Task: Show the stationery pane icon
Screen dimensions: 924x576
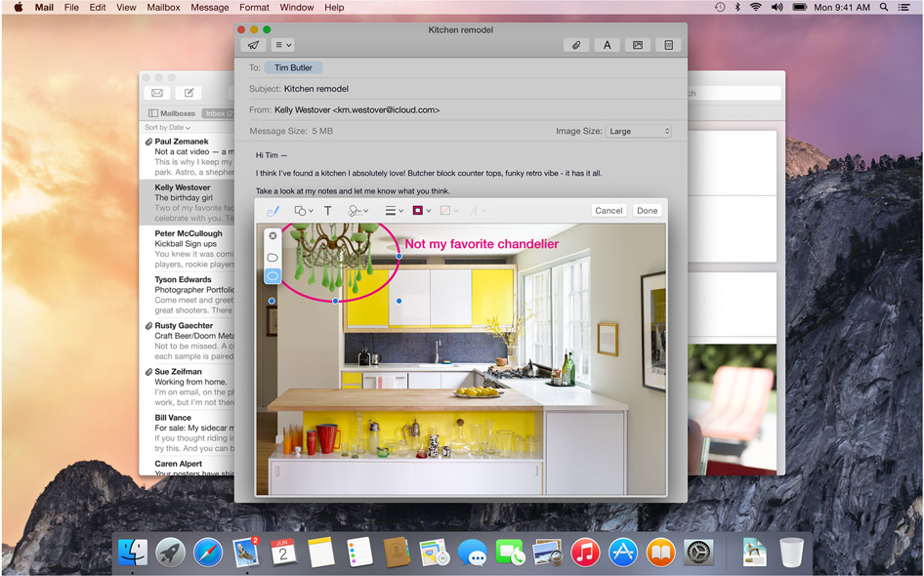Action: pos(669,45)
